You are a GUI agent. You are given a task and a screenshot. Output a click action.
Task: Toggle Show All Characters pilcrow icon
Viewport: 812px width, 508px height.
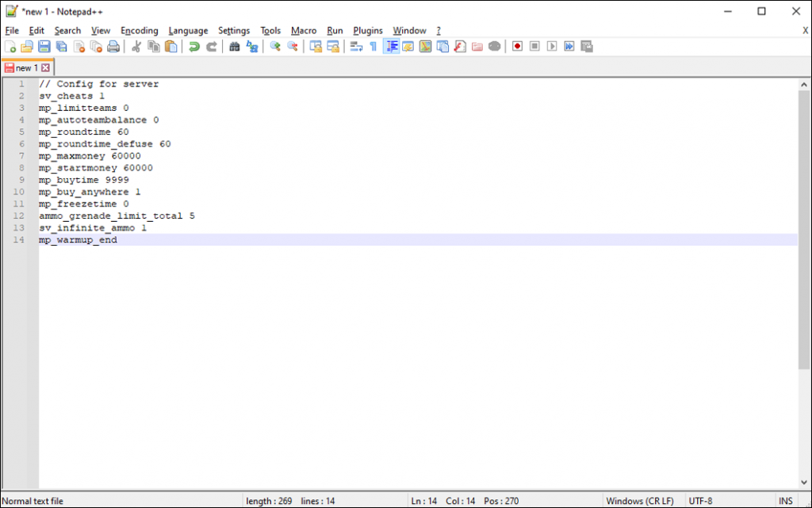coord(373,47)
